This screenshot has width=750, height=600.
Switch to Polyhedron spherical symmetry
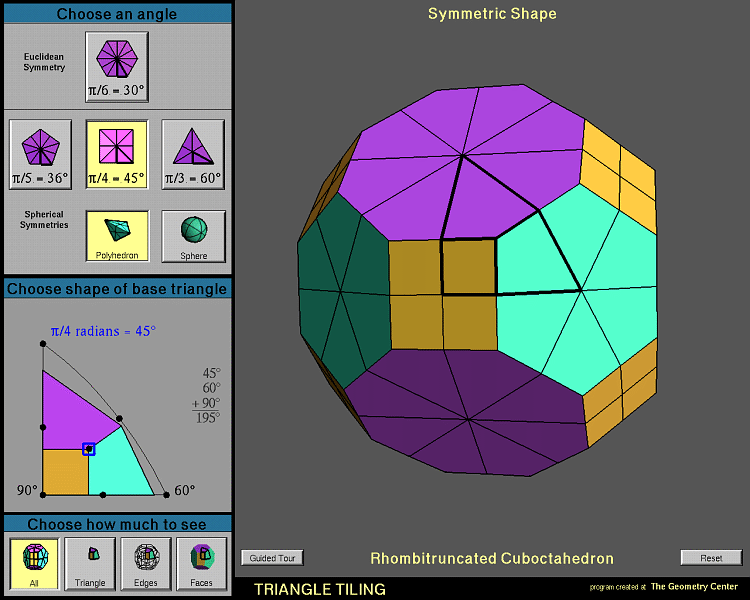pos(117,236)
